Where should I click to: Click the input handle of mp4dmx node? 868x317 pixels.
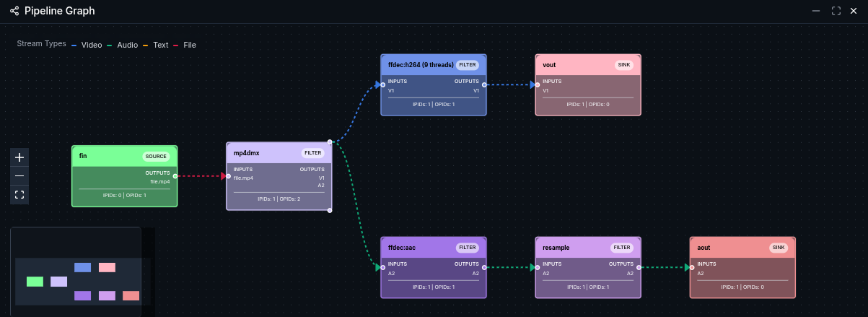pyautogui.click(x=228, y=175)
